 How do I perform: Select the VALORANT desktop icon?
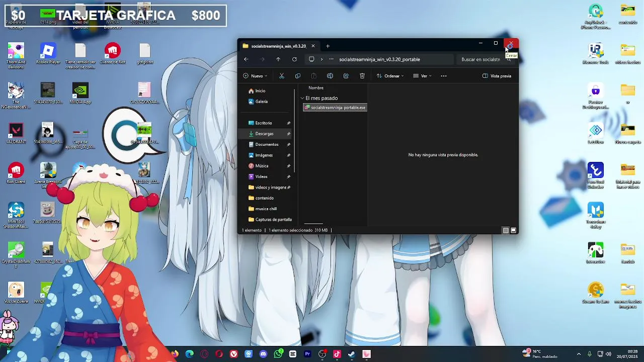[16, 134]
